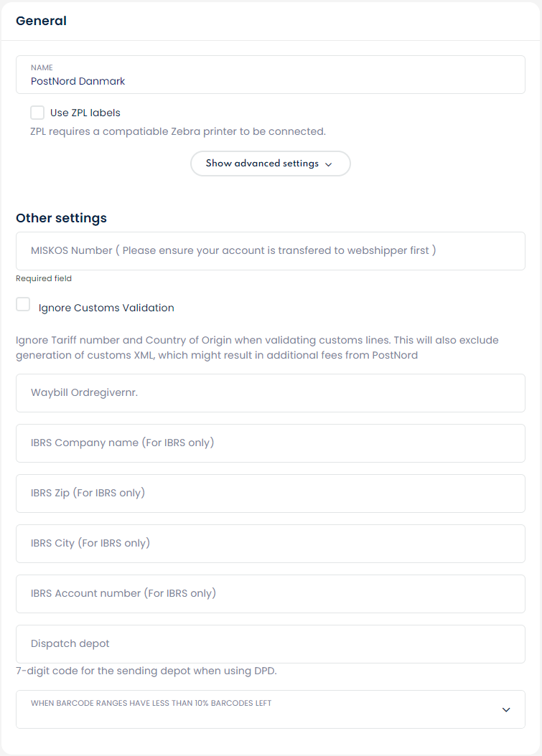
Task: Click the "Required field" hint text
Action: coord(44,278)
